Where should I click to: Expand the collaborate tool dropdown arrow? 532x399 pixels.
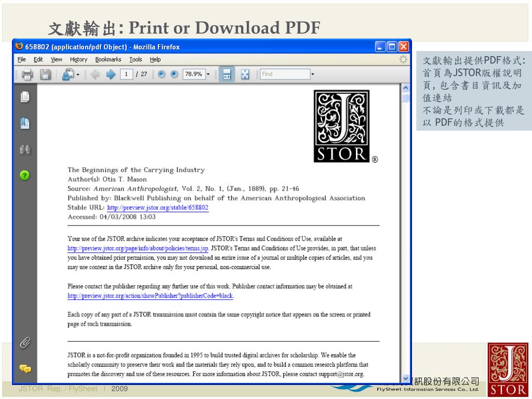78,74
